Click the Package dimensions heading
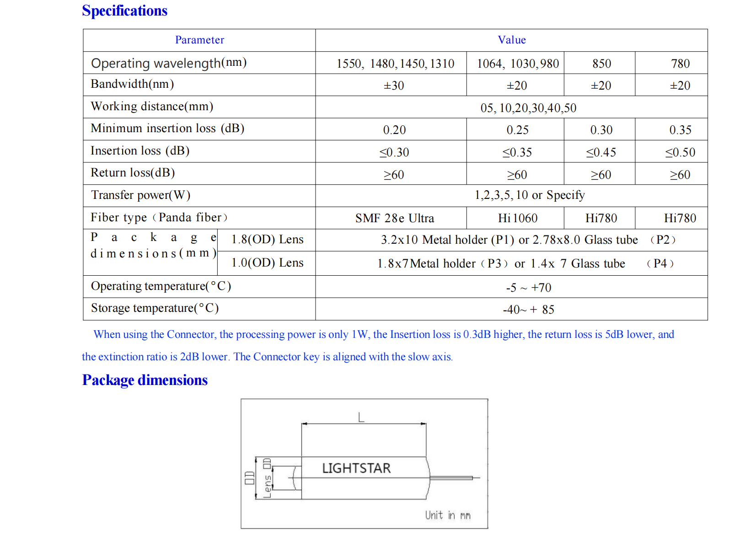This screenshot has height=556, width=756. (x=145, y=380)
